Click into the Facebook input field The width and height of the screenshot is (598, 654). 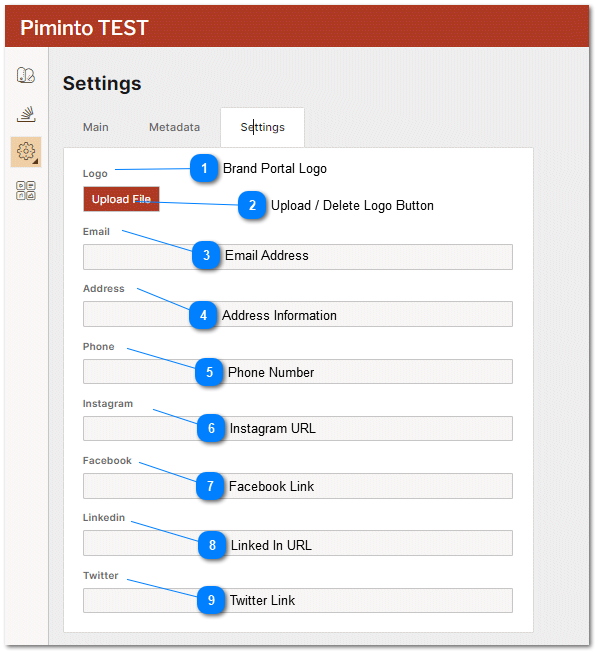pos(298,486)
